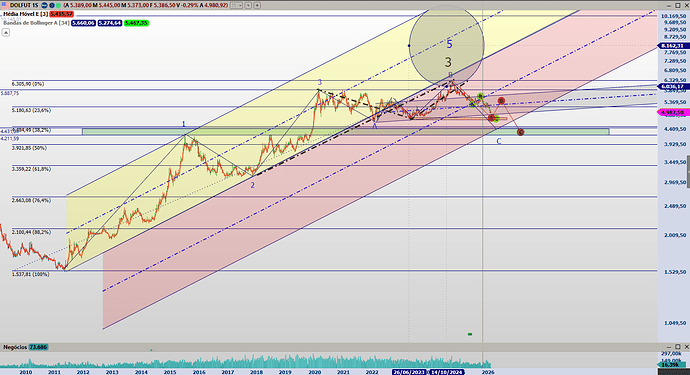
Task: Collapse indicator legend with up-arrow button
Action: click(x=5, y=32)
